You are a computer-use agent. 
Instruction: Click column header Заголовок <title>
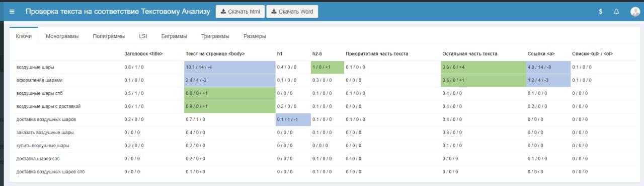(x=143, y=53)
